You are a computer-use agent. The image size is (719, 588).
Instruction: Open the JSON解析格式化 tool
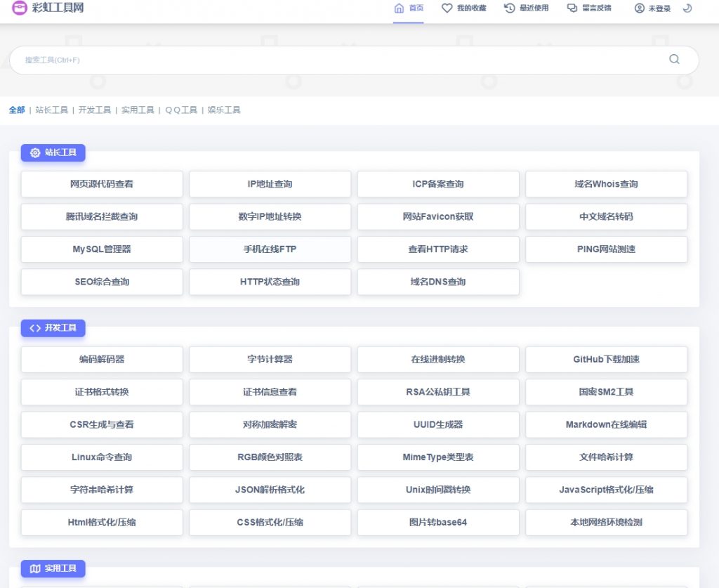click(x=270, y=490)
